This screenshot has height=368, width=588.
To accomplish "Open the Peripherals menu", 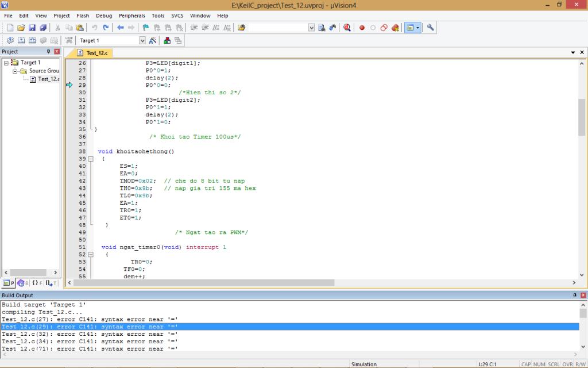I will click(x=132, y=16).
